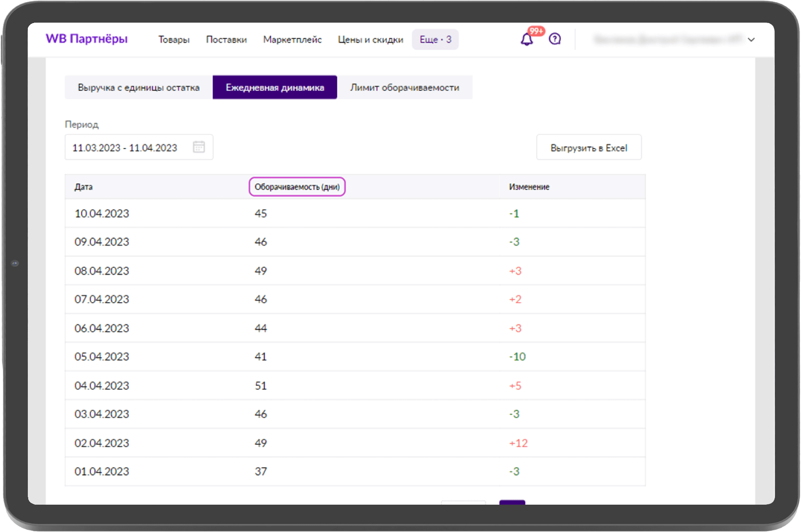This screenshot has height=532, width=801.
Task: Open the calendar icon in the period field
Action: coord(199,147)
